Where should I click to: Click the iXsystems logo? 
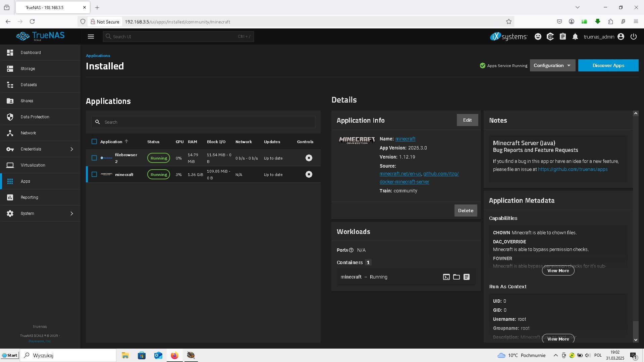pyautogui.click(x=508, y=37)
